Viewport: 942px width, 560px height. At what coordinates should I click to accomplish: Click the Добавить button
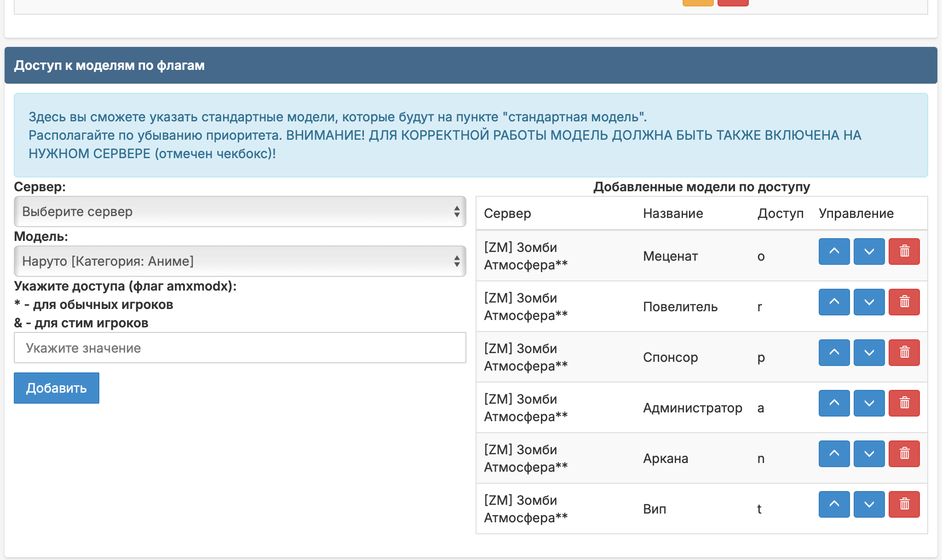57,388
